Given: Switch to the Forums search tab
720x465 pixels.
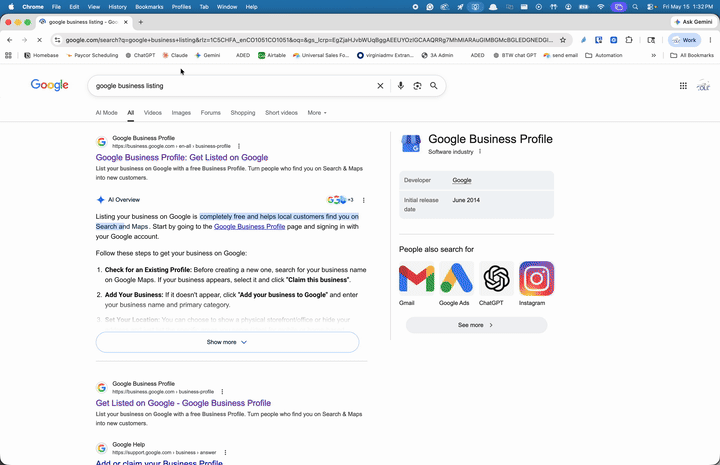Looking at the screenshot, I should coord(210,112).
